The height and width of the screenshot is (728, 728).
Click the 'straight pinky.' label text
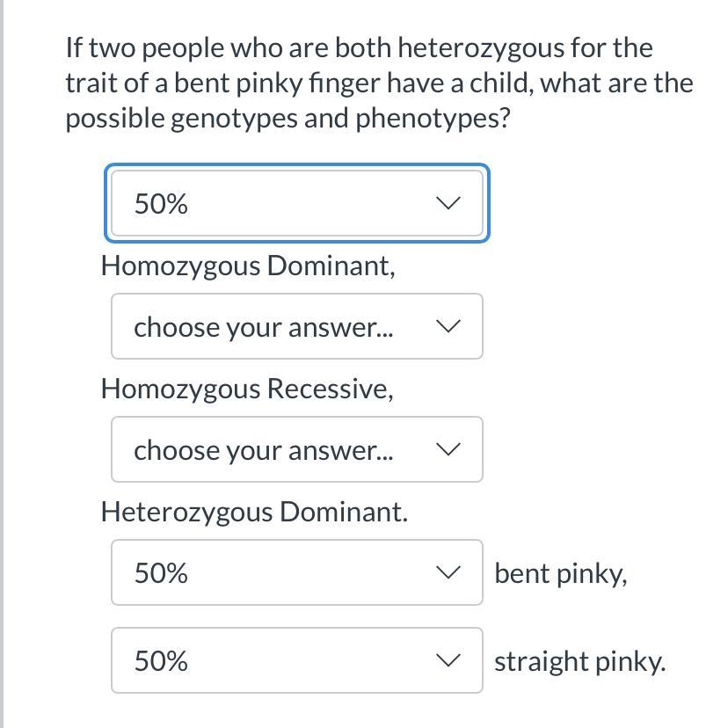pos(579,662)
